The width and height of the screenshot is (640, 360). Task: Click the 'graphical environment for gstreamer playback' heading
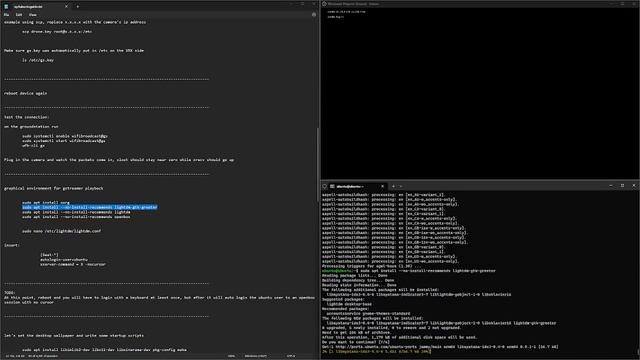53,189
